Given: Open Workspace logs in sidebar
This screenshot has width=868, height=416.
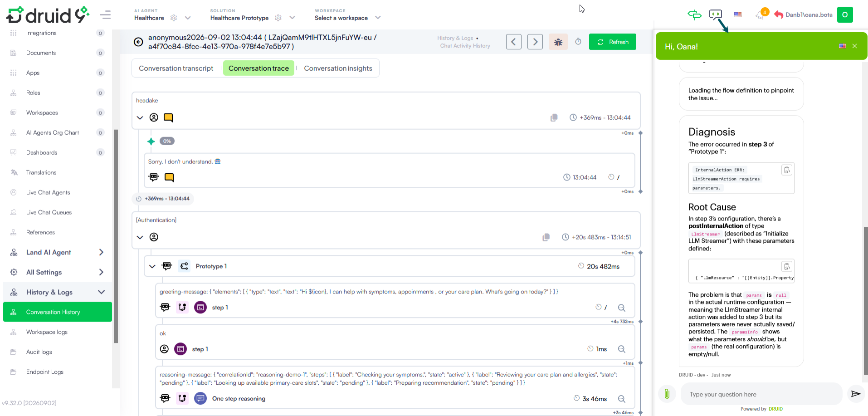Looking at the screenshot, I should coord(47,332).
